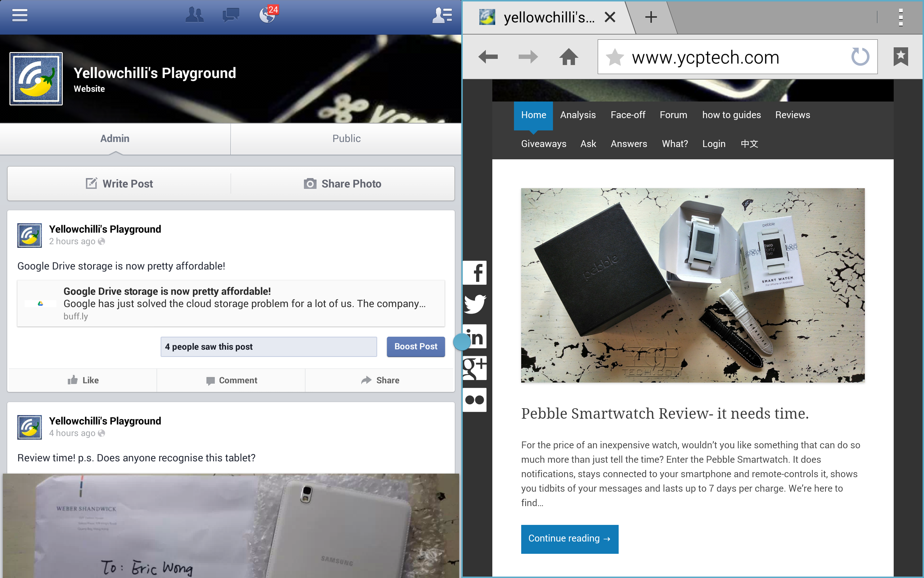The height and width of the screenshot is (578, 924).
Task: Click the Twitter share icon on website
Action: [475, 304]
